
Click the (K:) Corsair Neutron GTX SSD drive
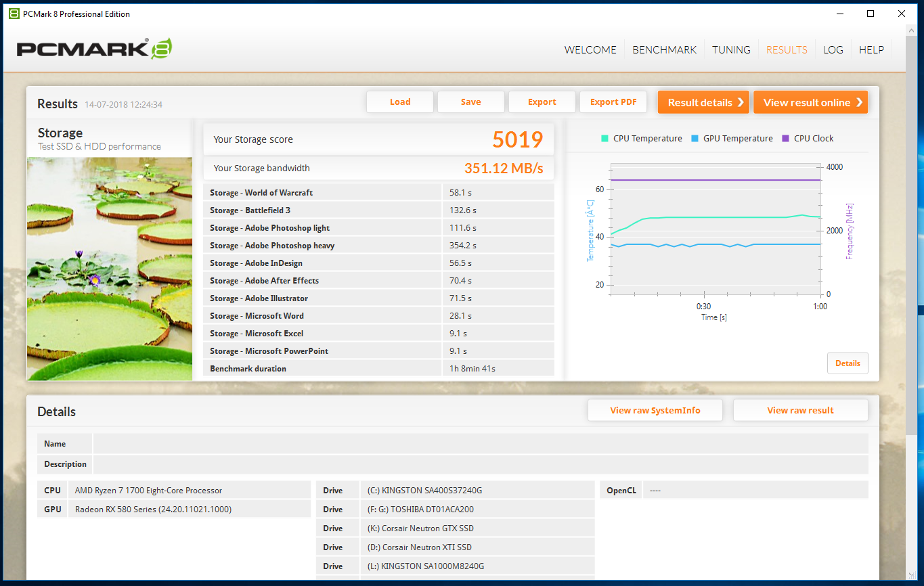pyautogui.click(x=477, y=528)
